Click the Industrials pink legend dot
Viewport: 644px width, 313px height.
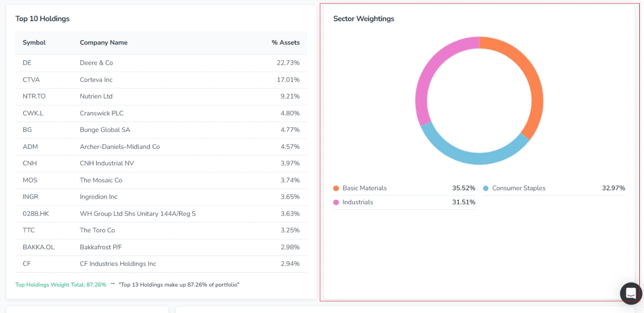pyautogui.click(x=336, y=202)
